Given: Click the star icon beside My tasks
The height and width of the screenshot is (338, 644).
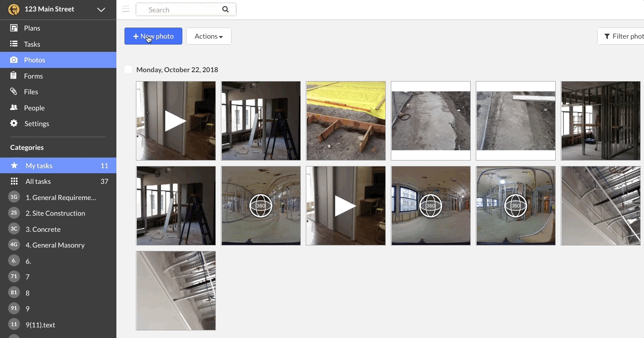Looking at the screenshot, I should click(14, 165).
